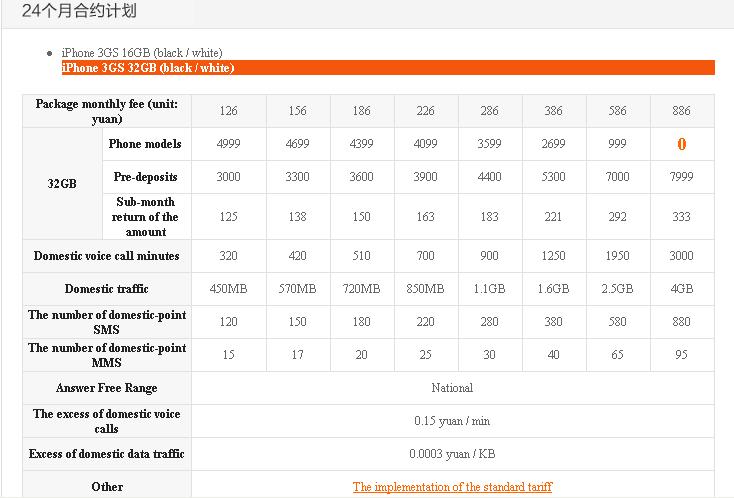The width and height of the screenshot is (734, 498).
Task: Click the 3600 pre-deposit cell
Action: point(362,177)
